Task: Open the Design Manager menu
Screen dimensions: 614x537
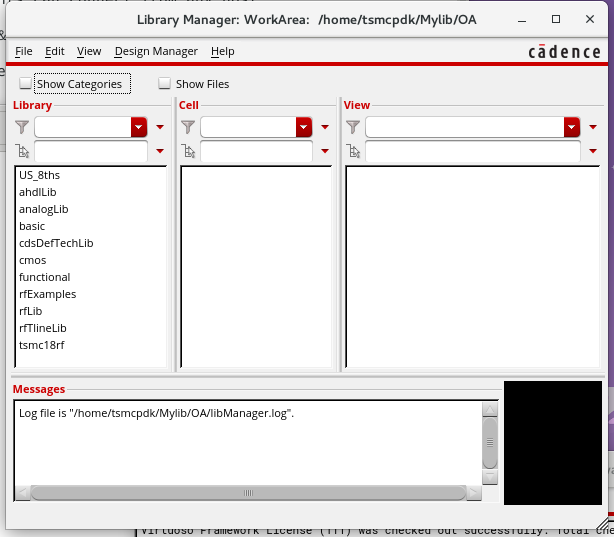Action: click(156, 51)
